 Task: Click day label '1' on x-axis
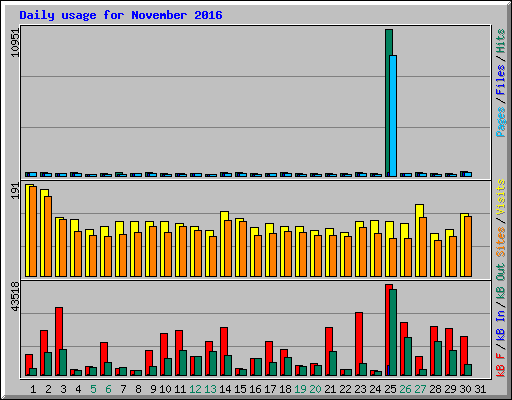(x=33, y=389)
